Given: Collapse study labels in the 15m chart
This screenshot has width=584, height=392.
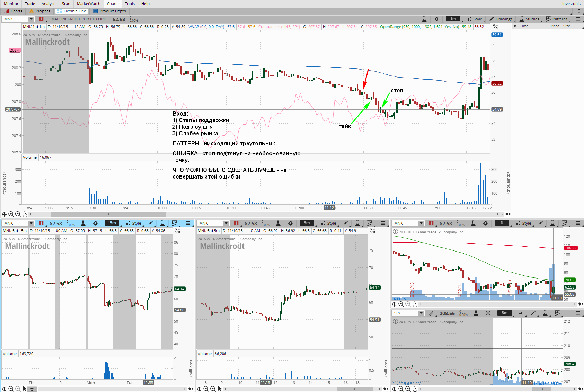Looking at the screenshot, I should pos(178,231).
